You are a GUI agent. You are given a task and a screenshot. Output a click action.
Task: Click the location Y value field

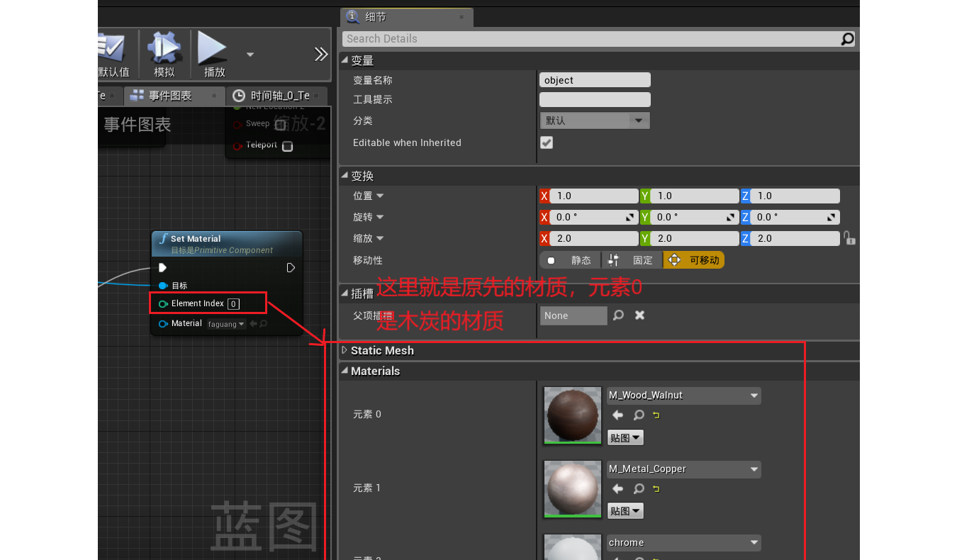pos(695,196)
